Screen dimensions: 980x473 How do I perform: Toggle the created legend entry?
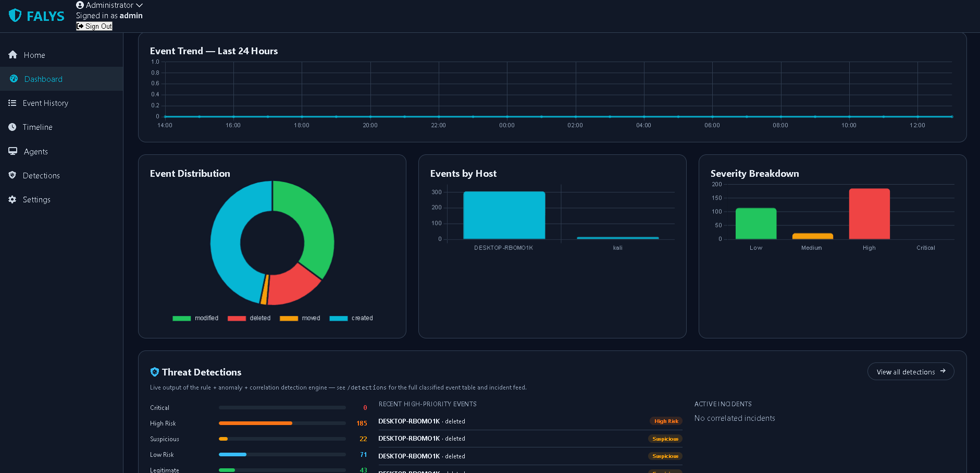click(x=351, y=318)
